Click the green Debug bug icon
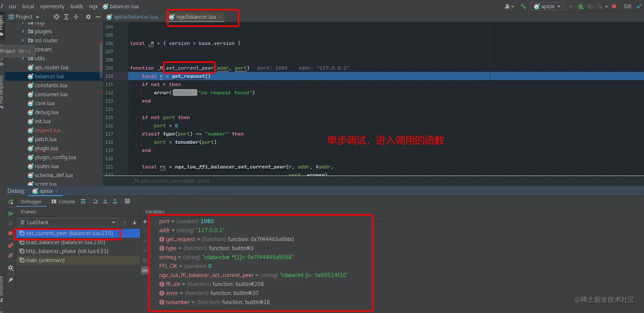This screenshot has width=644, height=313. [581, 6]
